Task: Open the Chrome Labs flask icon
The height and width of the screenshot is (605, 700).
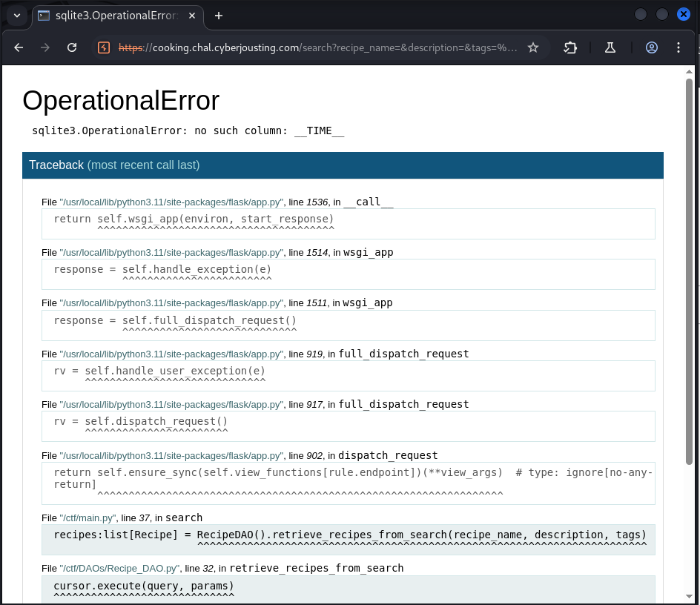Action: (x=610, y=47)
